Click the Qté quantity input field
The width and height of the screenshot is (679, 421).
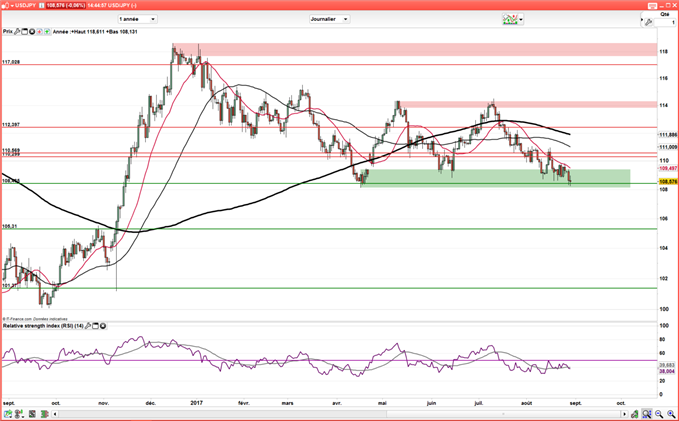pyautogui.click(x=664, y=23)
